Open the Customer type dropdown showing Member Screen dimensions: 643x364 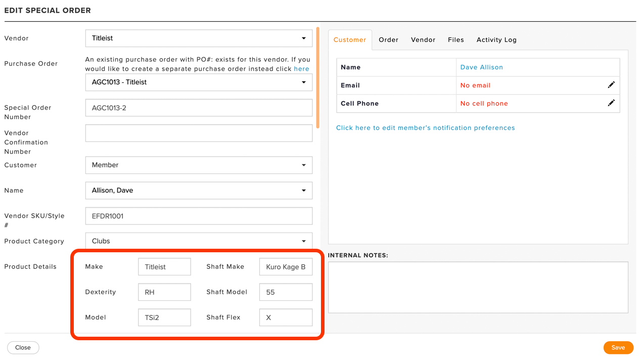click(x=199, y=165)
